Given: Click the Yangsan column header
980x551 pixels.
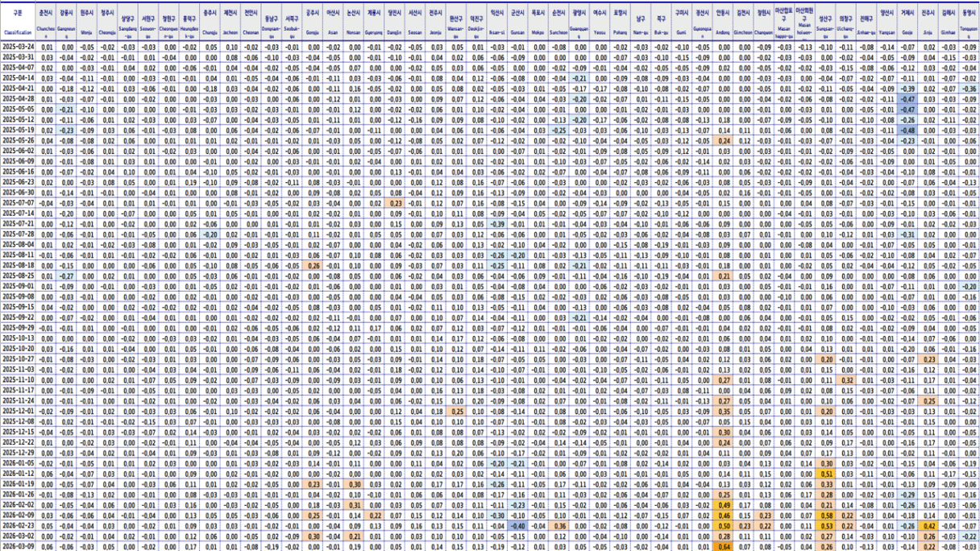Looking at the screenshot, I should coord(887,23).
